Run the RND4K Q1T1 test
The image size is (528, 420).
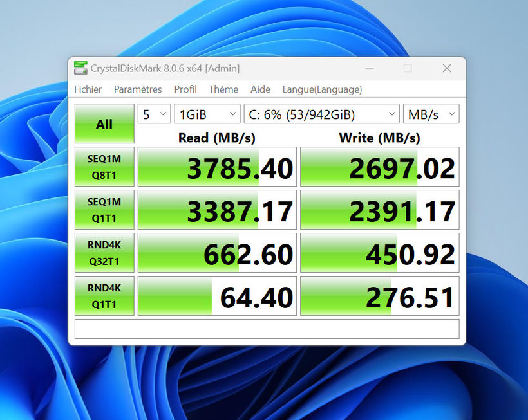pos(104,296)
